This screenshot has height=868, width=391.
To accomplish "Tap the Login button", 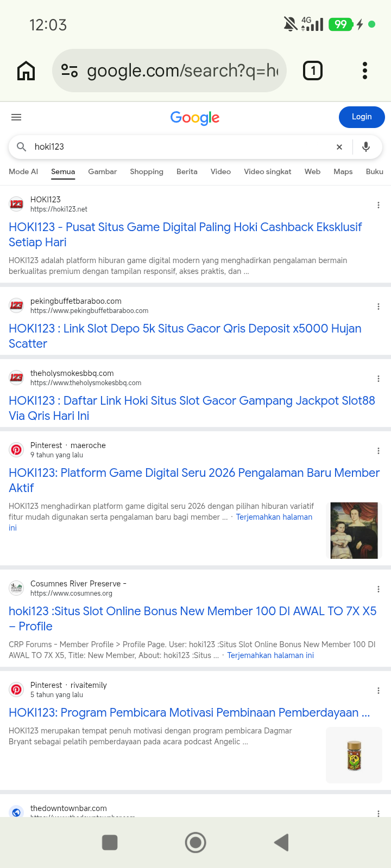I will click(362, 117).
